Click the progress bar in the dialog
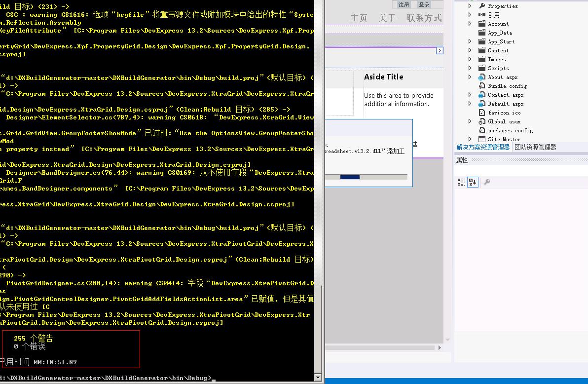 366,177
